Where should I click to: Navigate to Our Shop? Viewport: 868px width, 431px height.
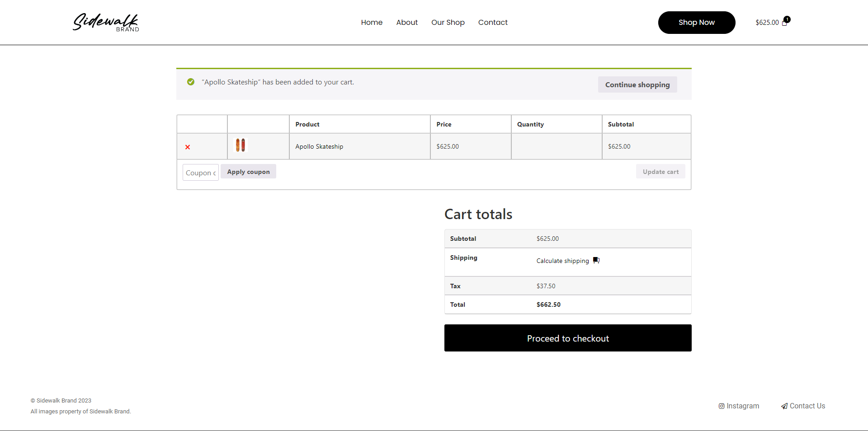pyautogui.click(x=448, y=22)
